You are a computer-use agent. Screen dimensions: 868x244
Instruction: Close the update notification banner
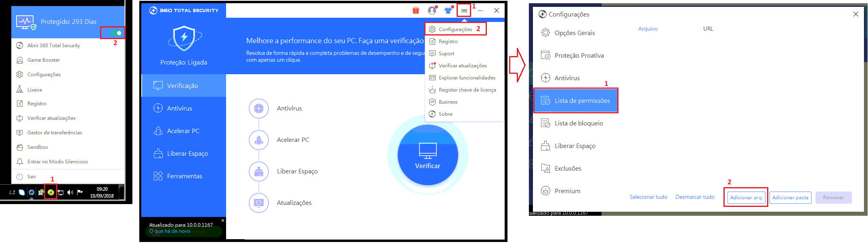pyautogui.click(x=223, y=220)
